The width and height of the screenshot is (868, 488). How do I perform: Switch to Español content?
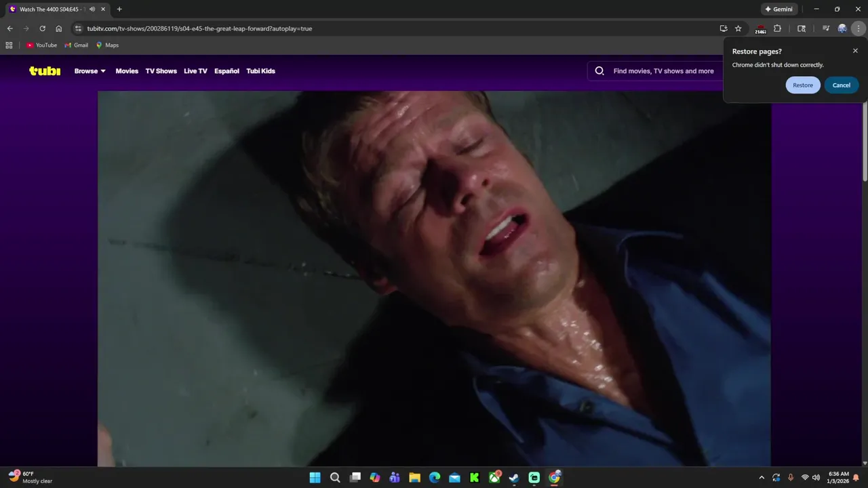click(226, 71)
